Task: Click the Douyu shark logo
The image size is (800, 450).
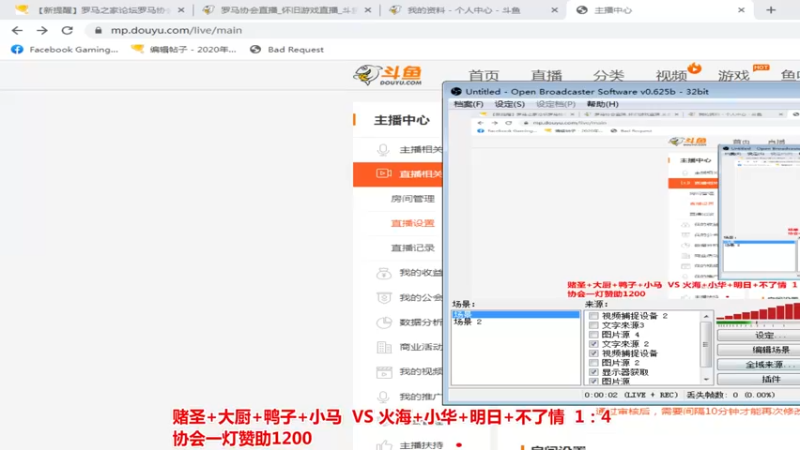Action: (x=388, y=75)
